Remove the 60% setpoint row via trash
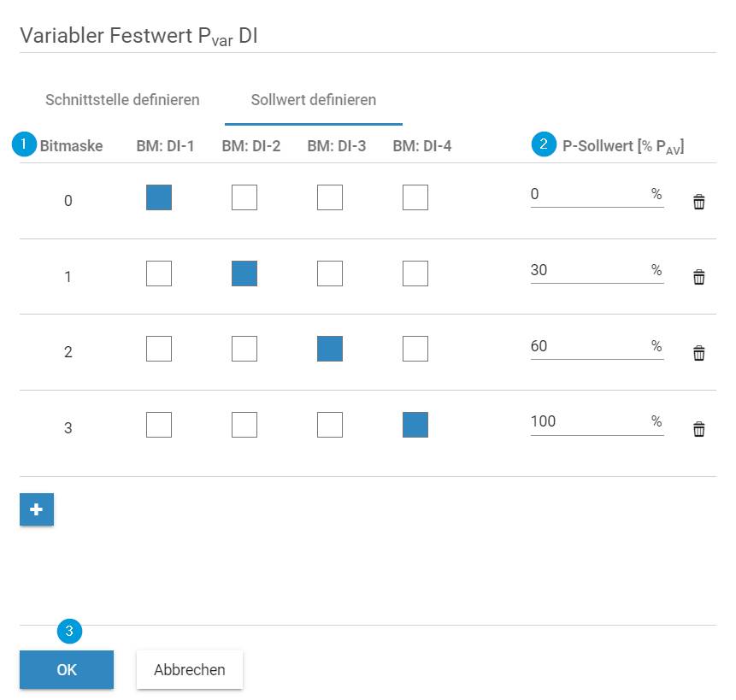The height and width of the screenshot is (700, 736). [x=698, y=353]
